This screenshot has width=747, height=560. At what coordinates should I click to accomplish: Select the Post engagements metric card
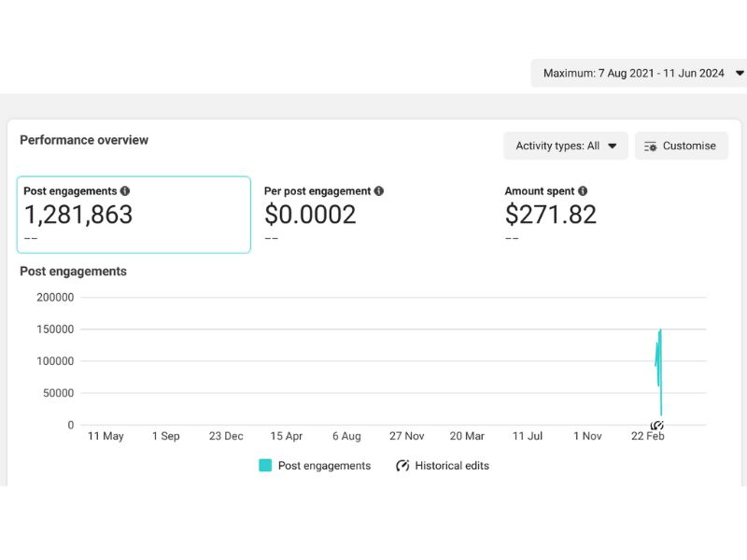point(134,215)
